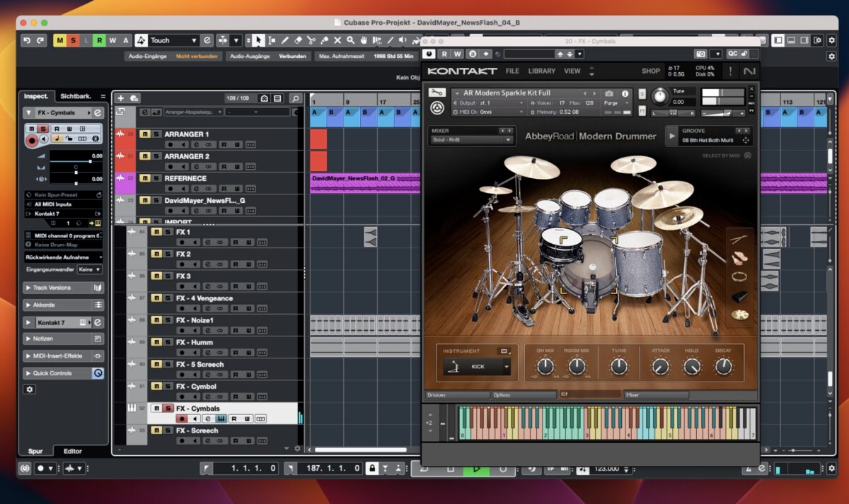Play the Groove preview arrow in Kontakt
Viewport: 849px width, 504px height.
click(x=672, y=136)
